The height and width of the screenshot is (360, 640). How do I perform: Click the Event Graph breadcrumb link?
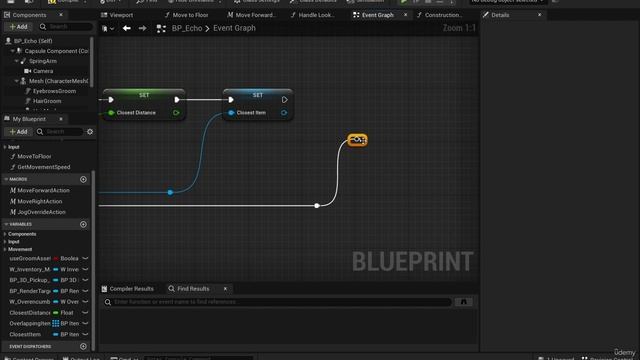click(x=234, y=28)
